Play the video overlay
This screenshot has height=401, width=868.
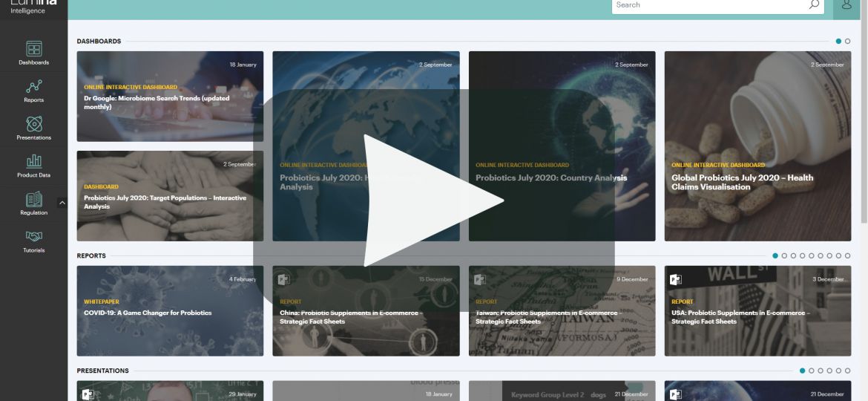[x=433, y=200]
